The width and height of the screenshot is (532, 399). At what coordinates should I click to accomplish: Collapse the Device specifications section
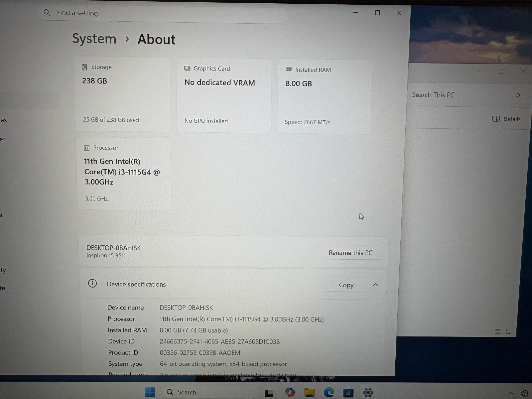click(x=376, y=285)
